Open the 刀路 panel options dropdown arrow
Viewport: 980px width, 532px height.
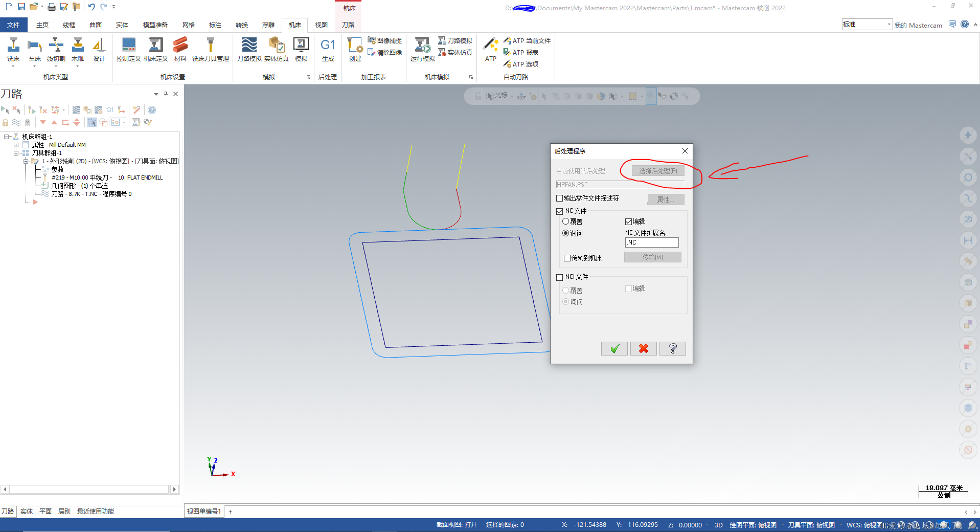[x=156, y=94]
